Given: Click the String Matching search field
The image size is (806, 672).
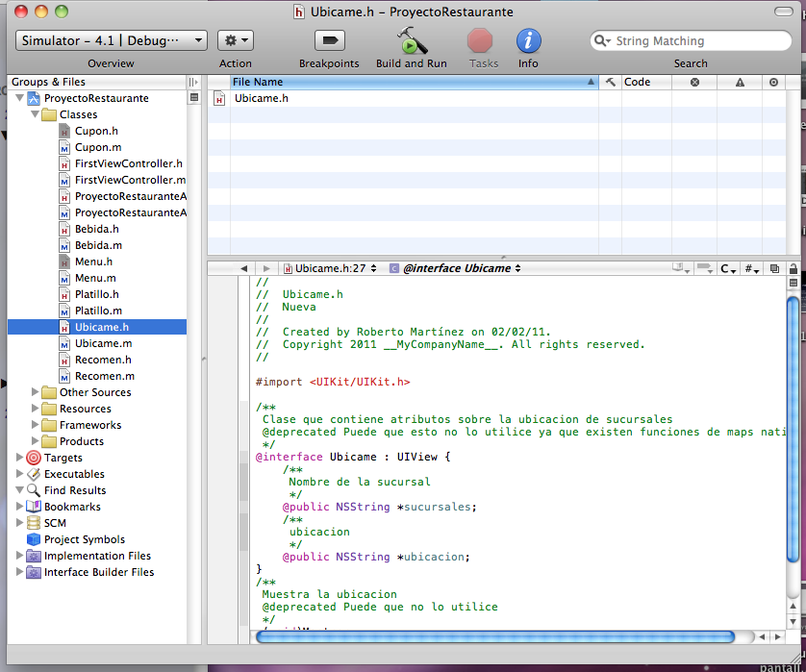Looking at the screenshot, I should 691,40.
